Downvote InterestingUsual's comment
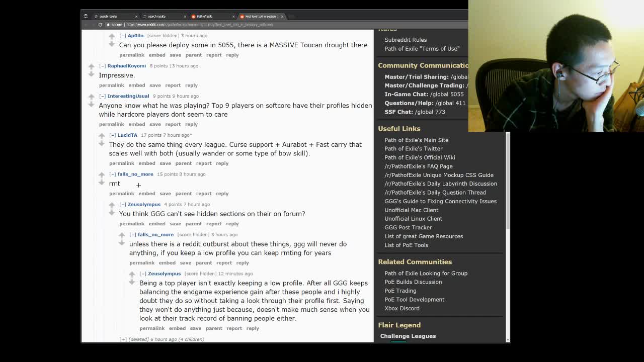Viewport: 644px width, 362px height. pyautogui.click(x=91, y=104)
